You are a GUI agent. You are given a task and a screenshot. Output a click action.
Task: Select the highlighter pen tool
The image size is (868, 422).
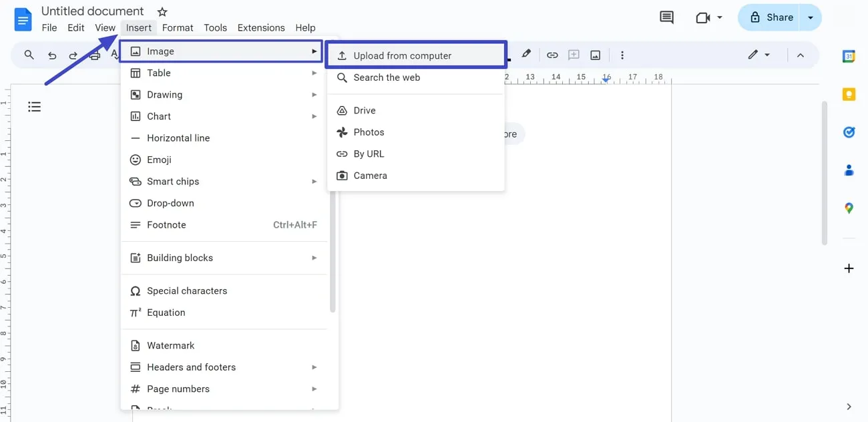tap(526, 55)
